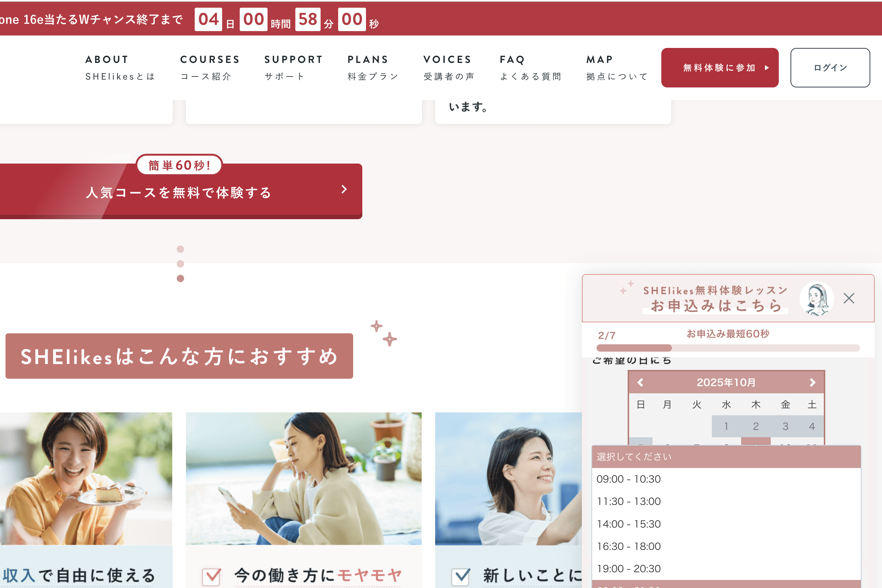This screenshot has width=882, height=588.
Task: Toggle the 新しいことに checkbox
Action: coord(461,576)
